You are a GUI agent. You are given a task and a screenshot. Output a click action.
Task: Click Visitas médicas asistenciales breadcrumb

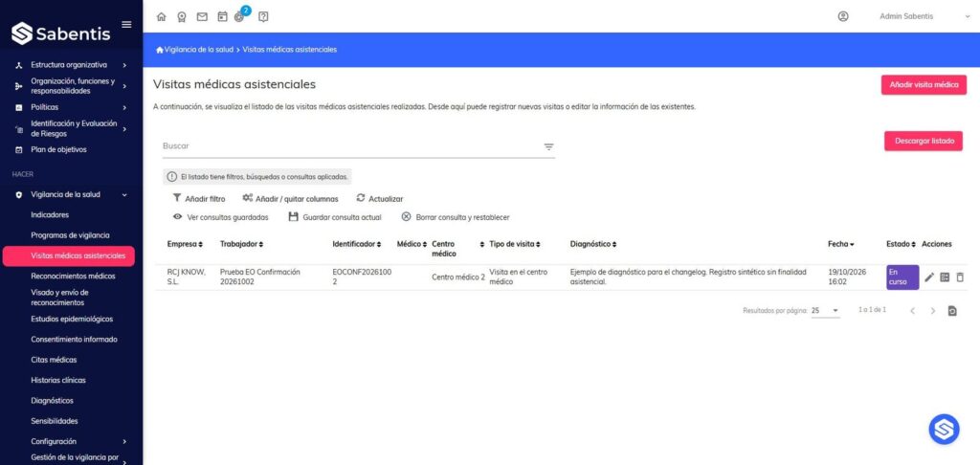click(289, 50)
